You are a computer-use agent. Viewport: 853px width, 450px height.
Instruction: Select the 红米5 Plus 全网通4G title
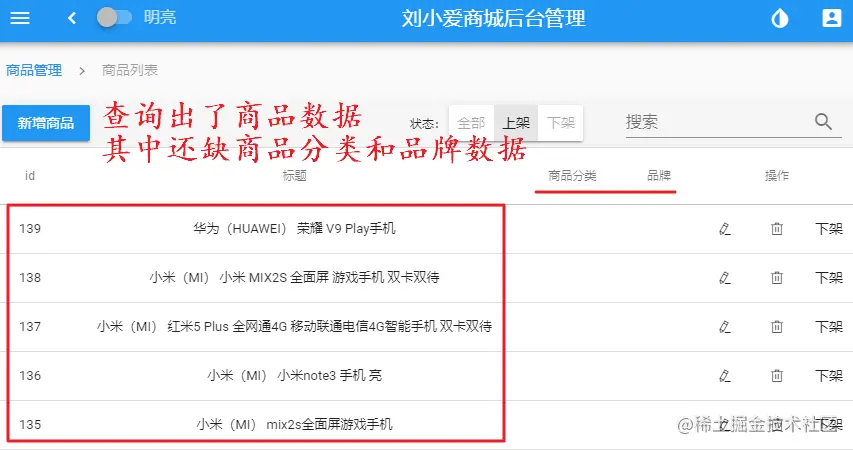[x=294, y=326]
